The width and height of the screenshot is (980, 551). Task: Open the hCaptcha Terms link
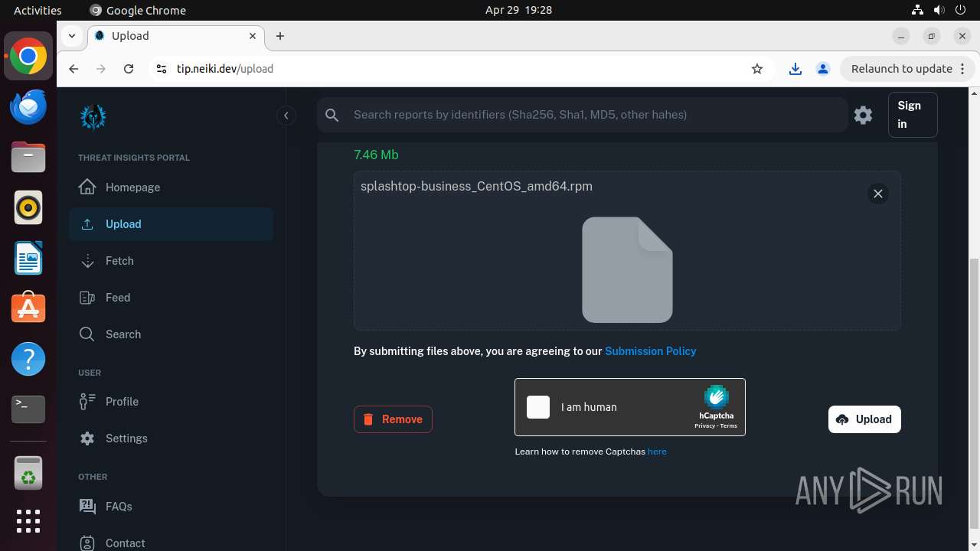click(728, 425)
